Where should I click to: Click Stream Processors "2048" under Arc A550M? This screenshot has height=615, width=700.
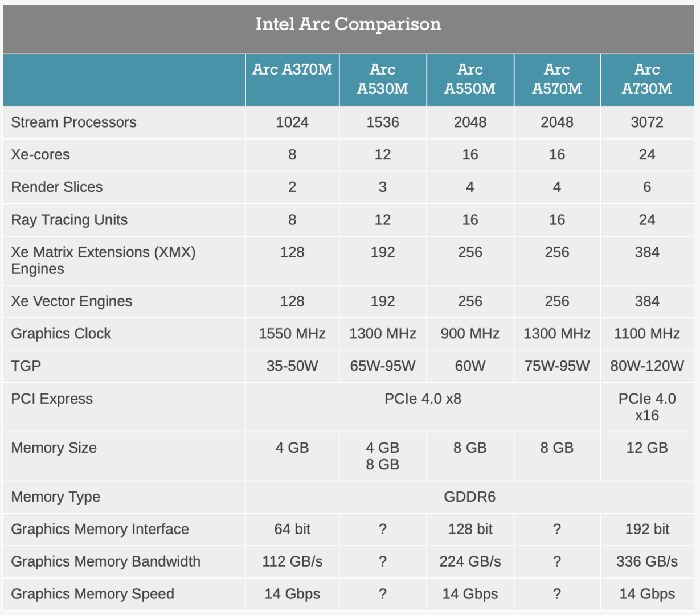click(470, 122)
